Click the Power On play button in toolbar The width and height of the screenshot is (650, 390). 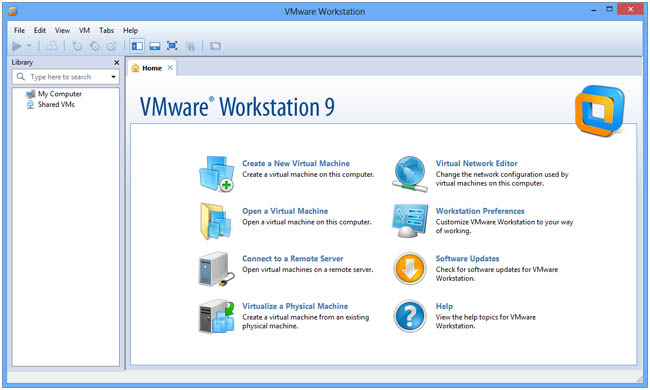tap(17, 46)
